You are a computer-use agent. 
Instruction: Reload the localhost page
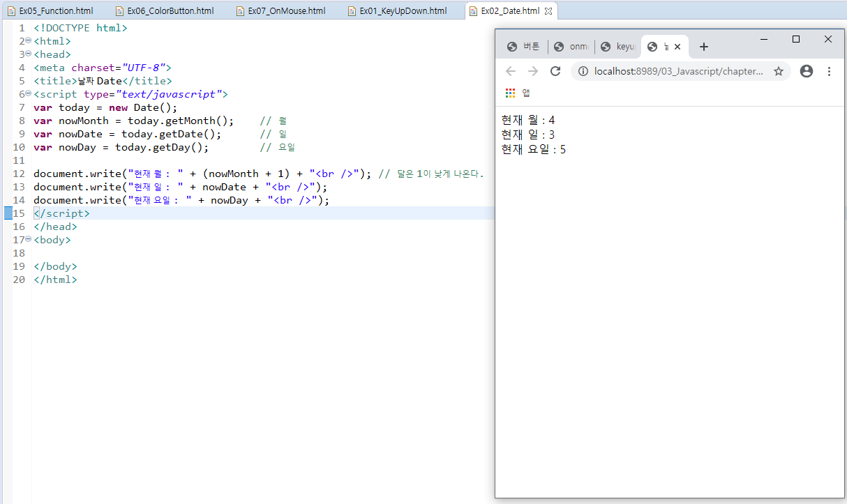tap(555, 71)
